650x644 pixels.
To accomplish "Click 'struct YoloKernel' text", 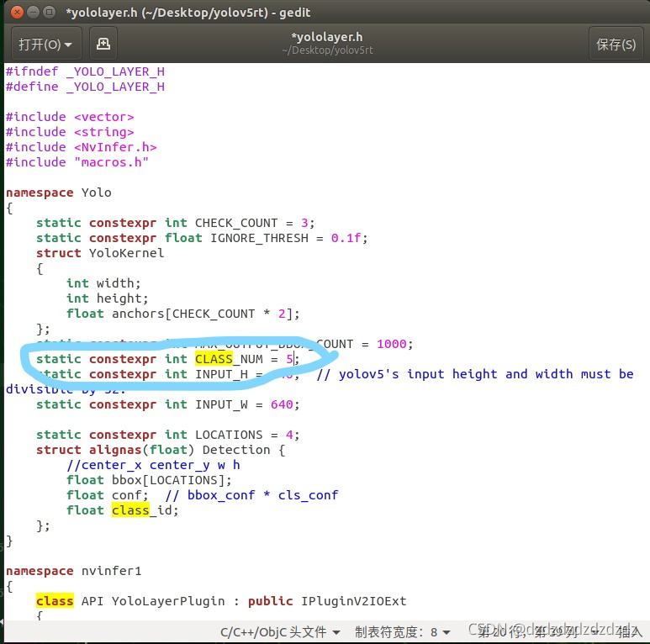I will coord(100,253).
